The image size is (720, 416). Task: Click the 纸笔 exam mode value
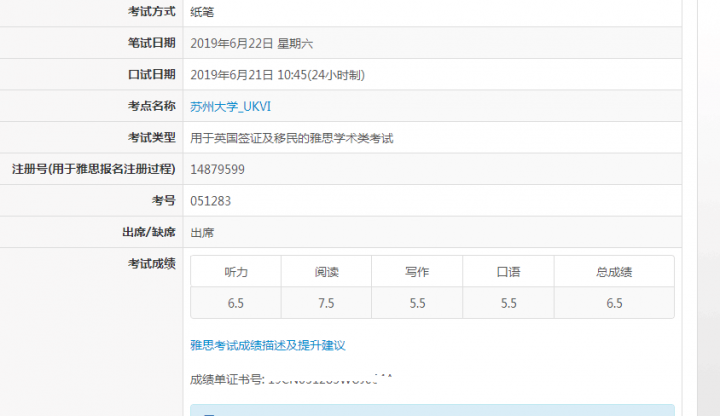pyautogui.click(x=201, y=12)
